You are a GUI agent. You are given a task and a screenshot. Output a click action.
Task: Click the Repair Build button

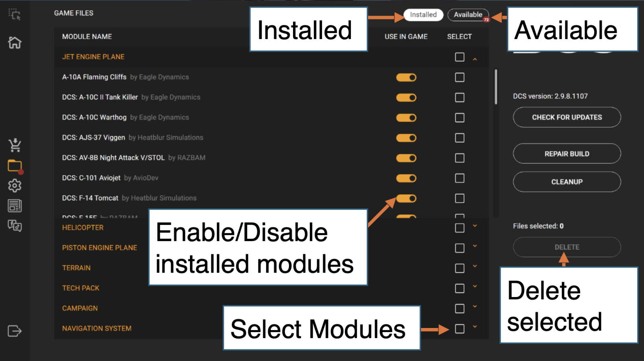pyautogui.click(x=567, y=154)
